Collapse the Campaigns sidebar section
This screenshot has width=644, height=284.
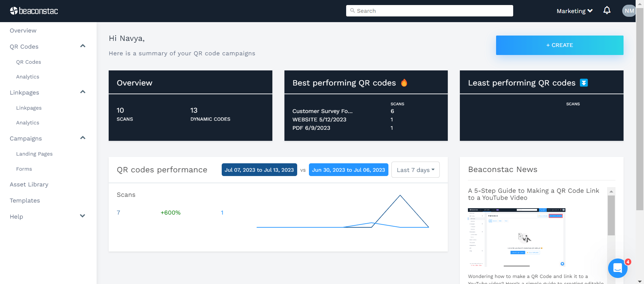[83, 138]
